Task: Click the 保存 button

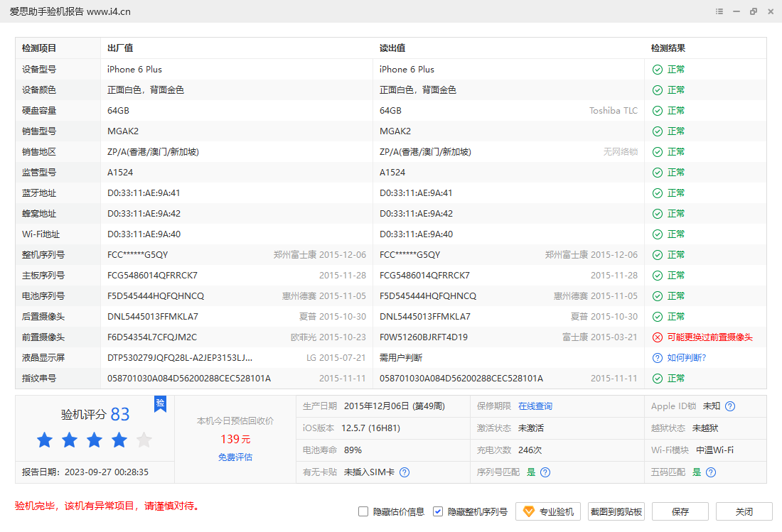Action: tap(680, 511)
